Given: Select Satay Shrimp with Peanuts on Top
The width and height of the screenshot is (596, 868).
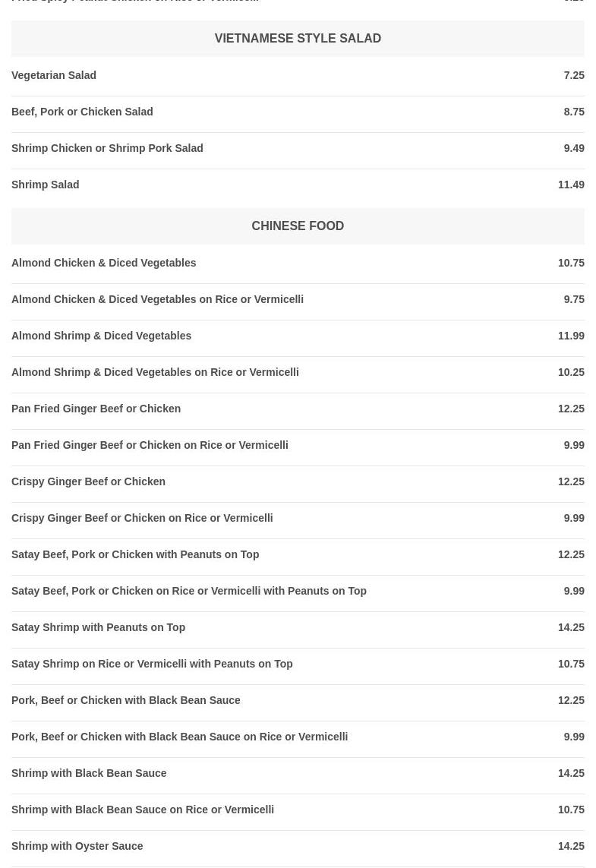Looking at the screenshot, I should click(x=99, y=627).
